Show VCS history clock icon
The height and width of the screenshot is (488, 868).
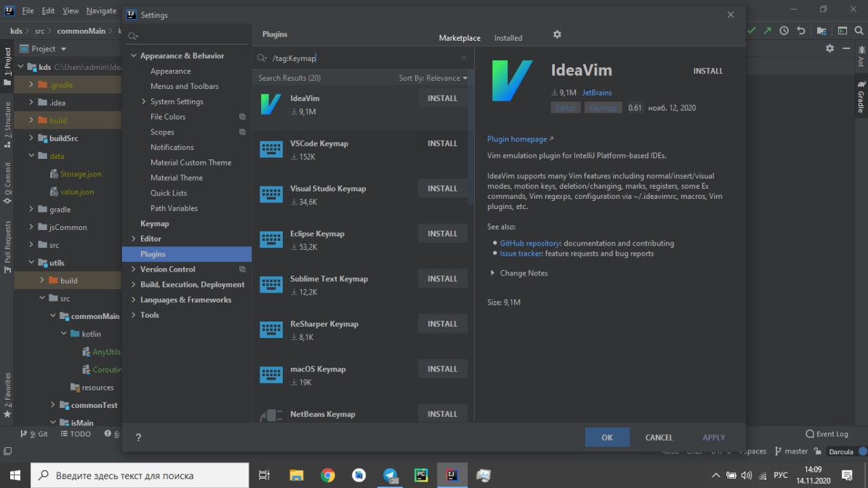coord(784,31)
